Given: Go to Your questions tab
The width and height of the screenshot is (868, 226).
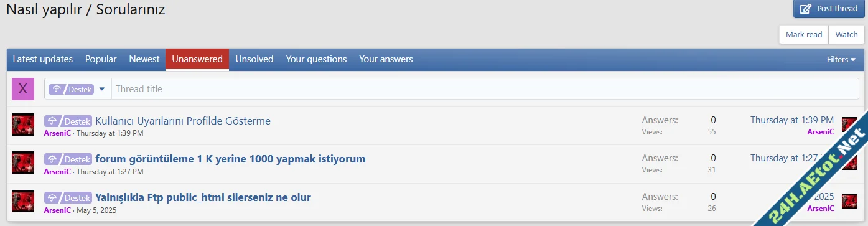Looking at the screenshot, I should [x=316, y=59].
